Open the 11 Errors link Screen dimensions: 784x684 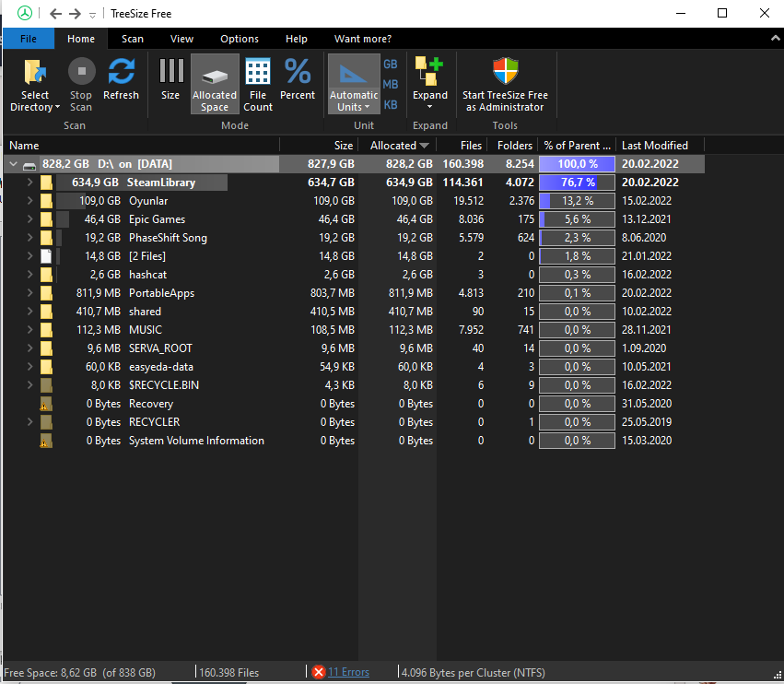pos(348,672)
